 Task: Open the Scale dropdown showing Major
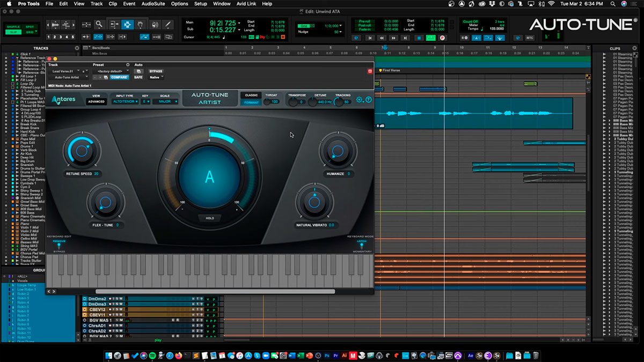[x=165, y=101]
